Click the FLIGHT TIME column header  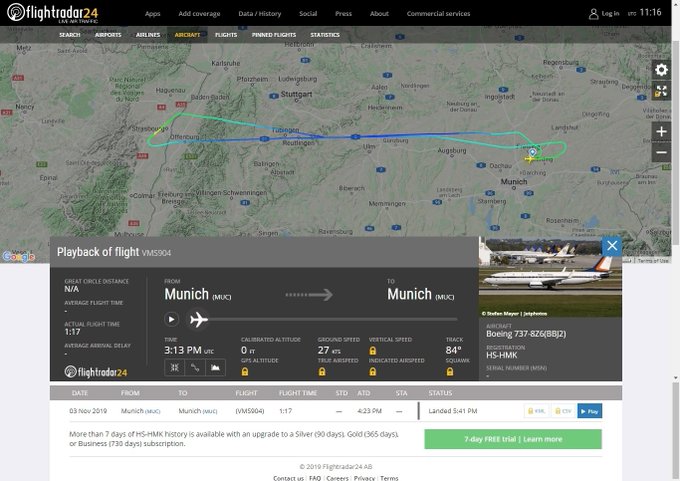pos(298,393)
